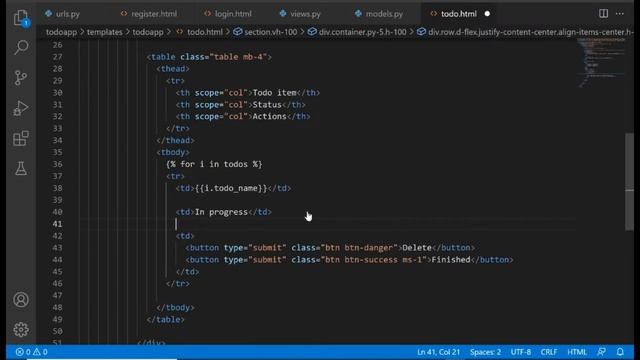Open the Run and Debug view
The image size is (640, 360).
[x=21, y=108]
